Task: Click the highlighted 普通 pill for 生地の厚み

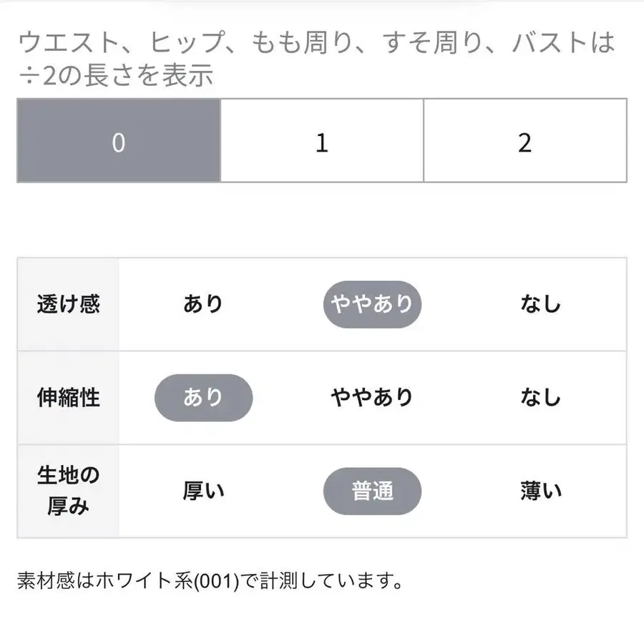Action: click(x=373, y=490)
